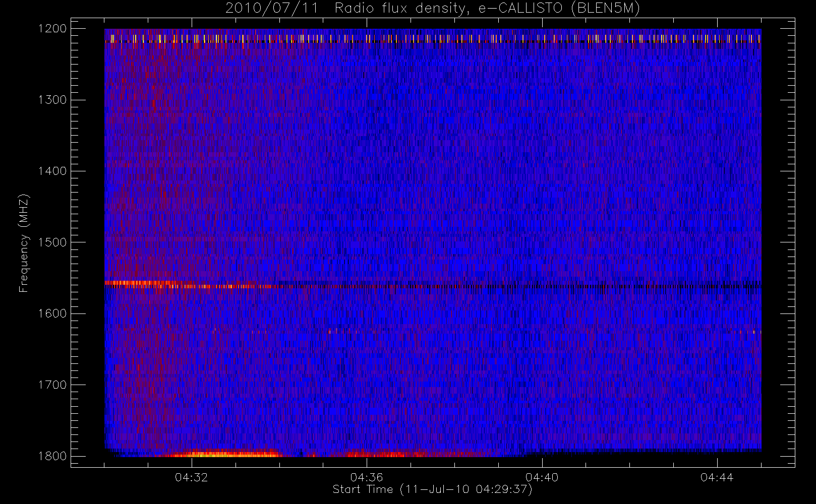This screenshot has width=816, height=504.
Task: Click the 04:36 time tick label
Action: click(x=367, y=477)
